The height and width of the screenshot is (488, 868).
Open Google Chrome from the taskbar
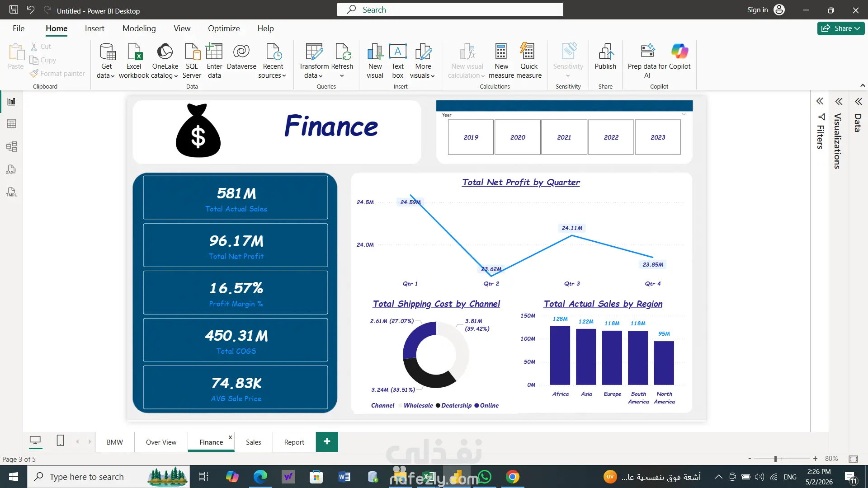click(512, 477)
